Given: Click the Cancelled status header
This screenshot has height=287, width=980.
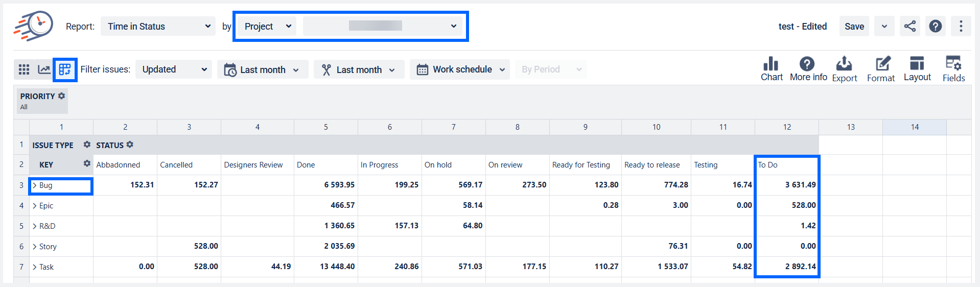Looking at the screenshot, I should (189, 165).
